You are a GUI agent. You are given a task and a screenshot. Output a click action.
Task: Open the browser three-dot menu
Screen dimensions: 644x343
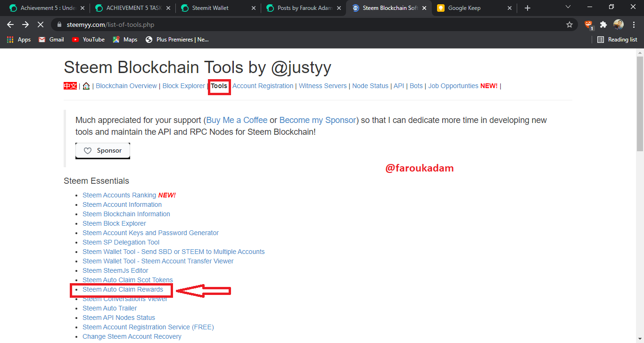point(634,24)
